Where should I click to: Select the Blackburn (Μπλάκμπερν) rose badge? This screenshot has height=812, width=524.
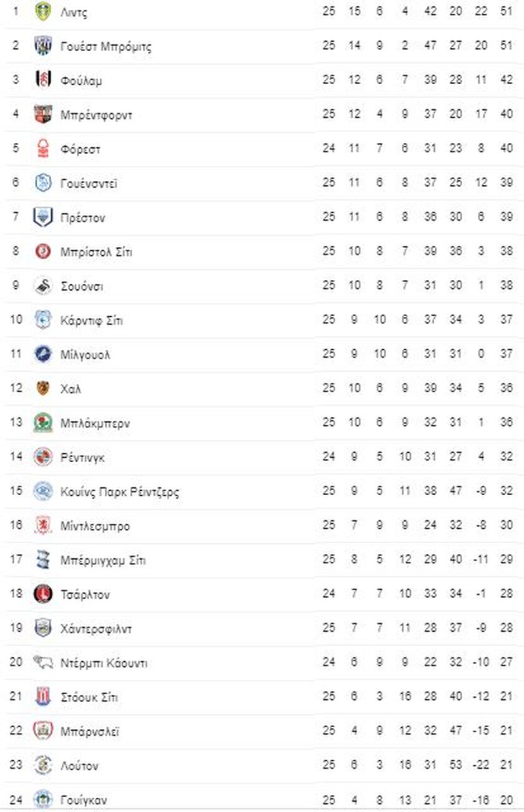(x=43, y=423)
